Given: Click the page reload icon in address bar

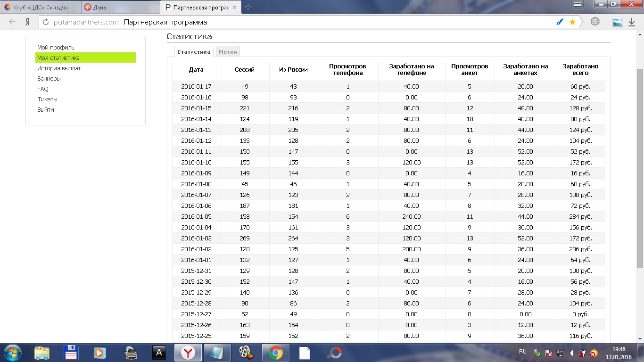Looking at the screenshot, I should click(45, 22).
